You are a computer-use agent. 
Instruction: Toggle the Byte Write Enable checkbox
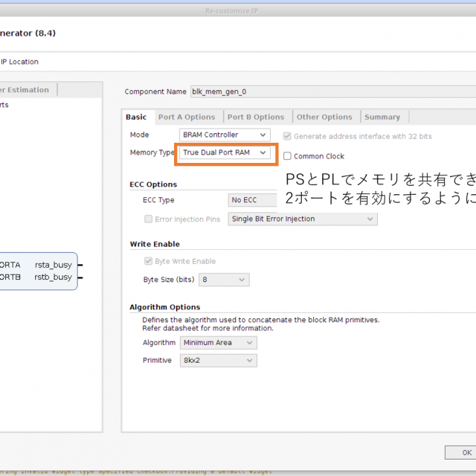(x=148, y=262)
